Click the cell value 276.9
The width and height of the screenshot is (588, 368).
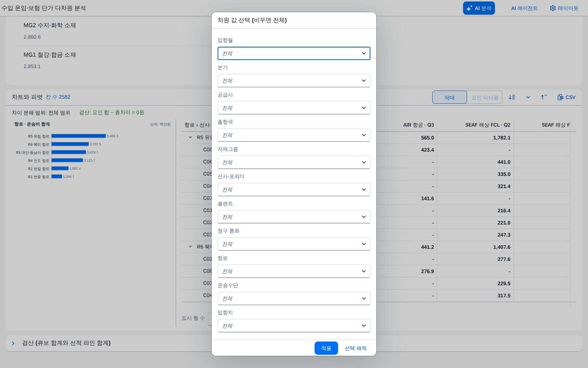pos(427,271)
